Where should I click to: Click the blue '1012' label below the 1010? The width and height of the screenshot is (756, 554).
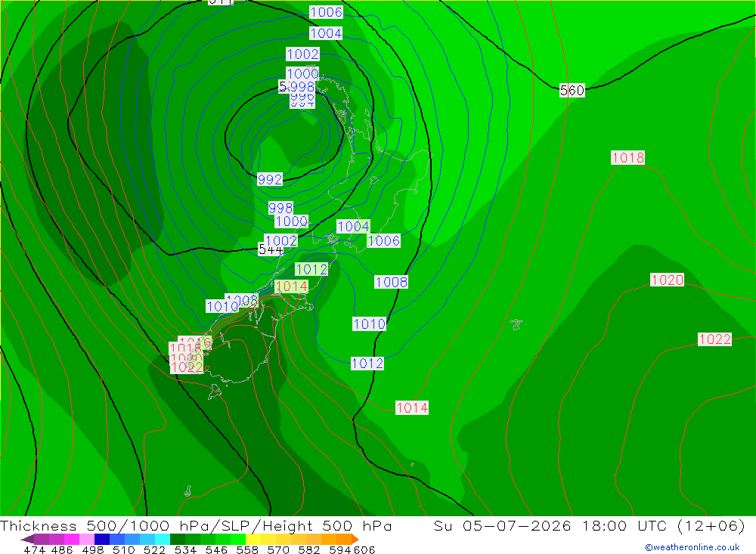[x=367, y=363]
